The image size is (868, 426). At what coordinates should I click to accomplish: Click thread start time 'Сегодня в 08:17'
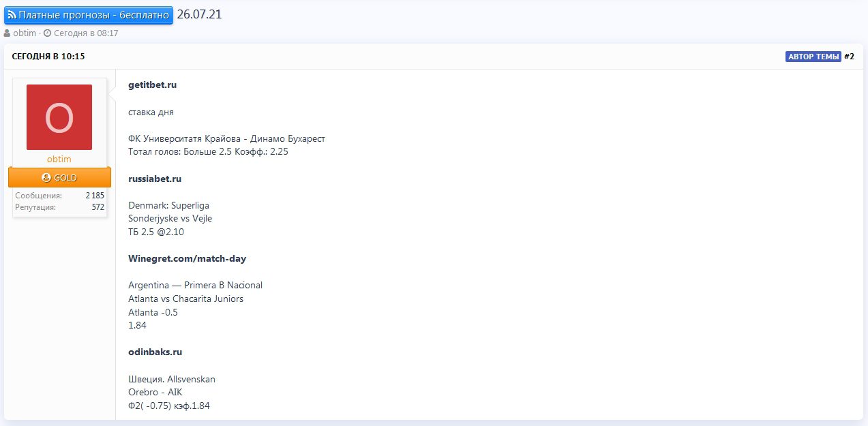pos(86,33)
